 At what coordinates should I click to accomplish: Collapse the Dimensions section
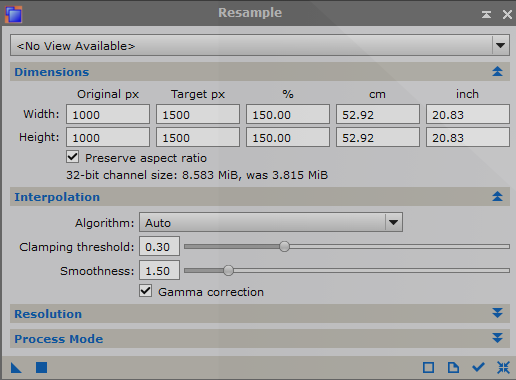tap(497, 71)
